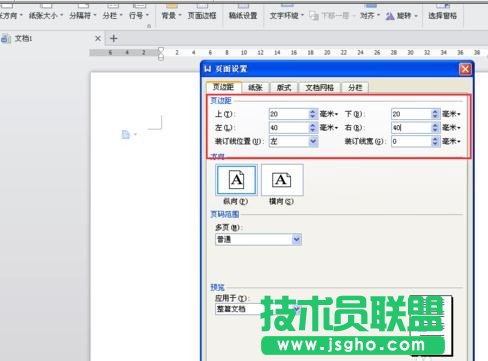Screen dimensions: 488x361
Task: Click the 左 left margin field
Action: (289, 128)
